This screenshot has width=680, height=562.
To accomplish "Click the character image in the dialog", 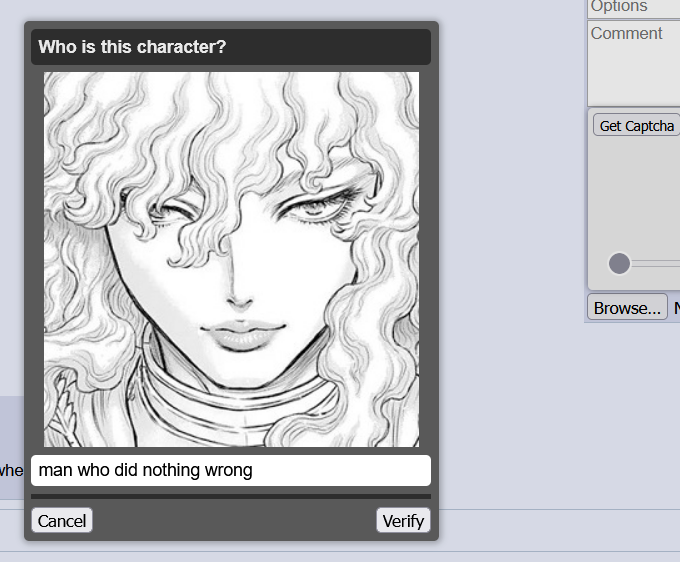I will [x=231, y=259].
